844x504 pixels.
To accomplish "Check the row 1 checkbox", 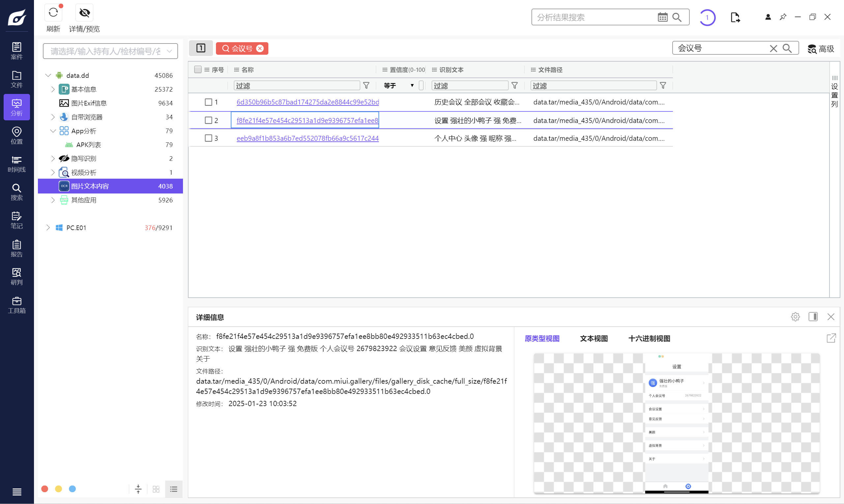I will [208, 102].
